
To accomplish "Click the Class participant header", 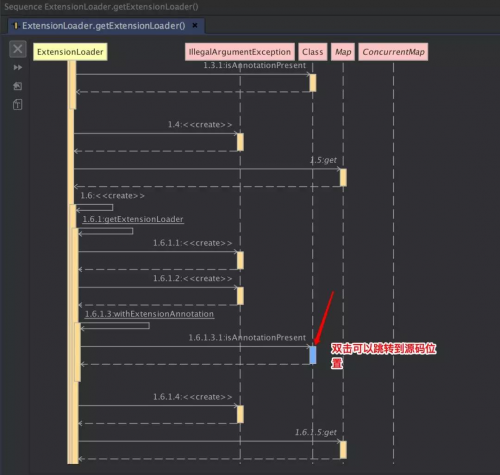I will [313, 52].
